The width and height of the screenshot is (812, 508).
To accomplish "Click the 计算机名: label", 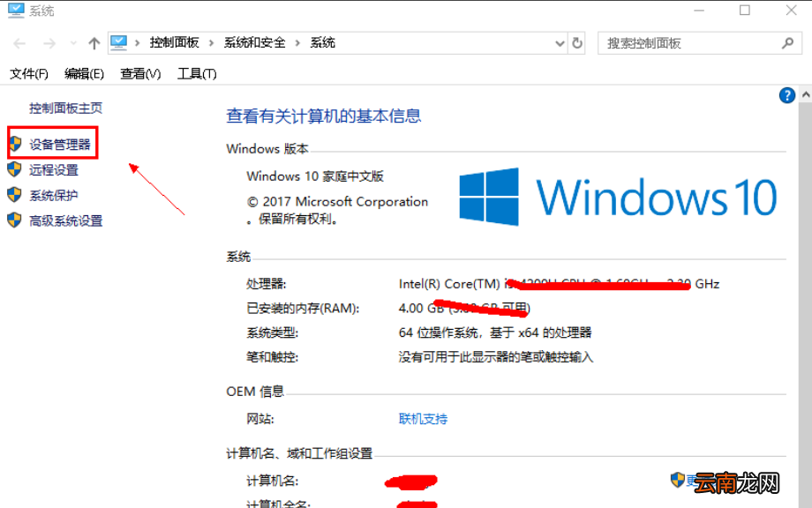I will (x=273, y=481).
